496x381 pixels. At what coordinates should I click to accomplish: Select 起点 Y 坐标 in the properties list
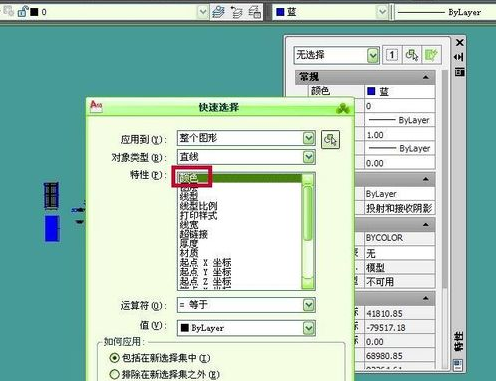click(206, 272)
